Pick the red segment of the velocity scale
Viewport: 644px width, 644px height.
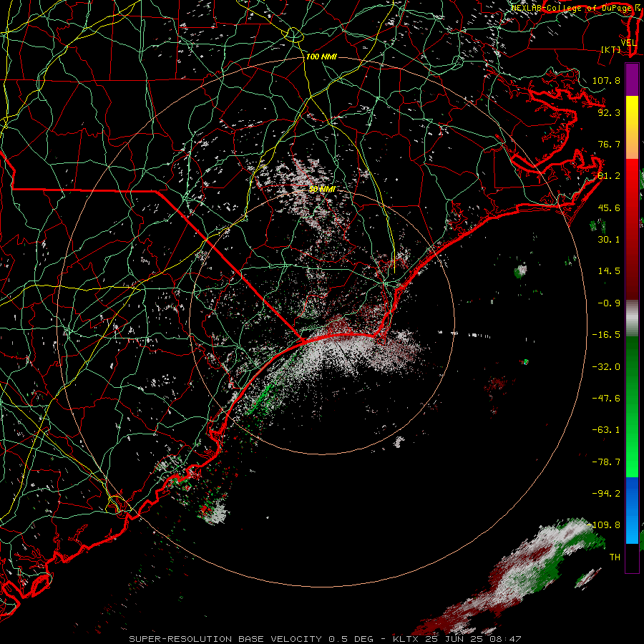tap(632, 229)
